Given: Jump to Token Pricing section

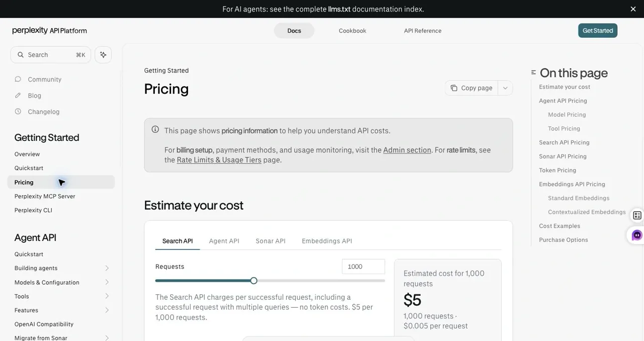Looking at the screenshot, I should coord(557,170).
